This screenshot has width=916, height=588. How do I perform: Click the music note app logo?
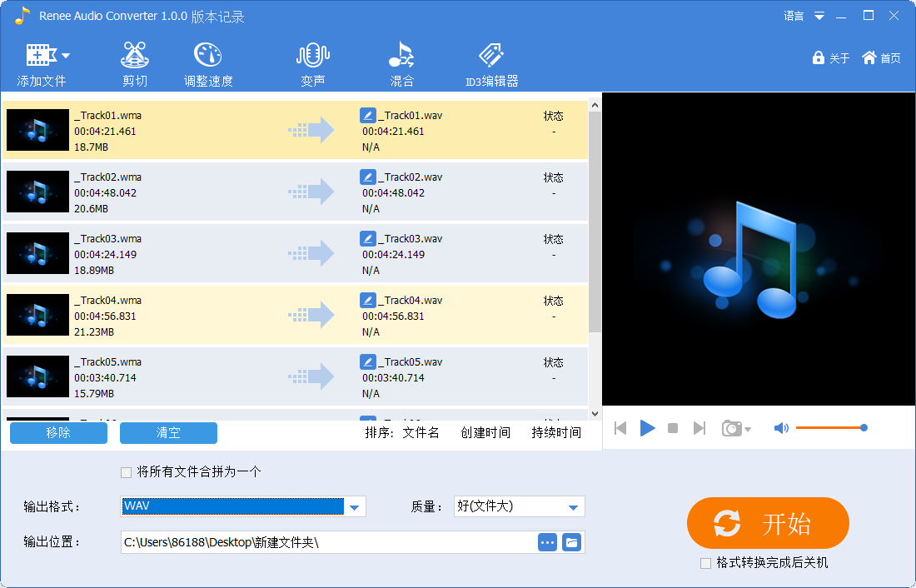coord(22,16)
